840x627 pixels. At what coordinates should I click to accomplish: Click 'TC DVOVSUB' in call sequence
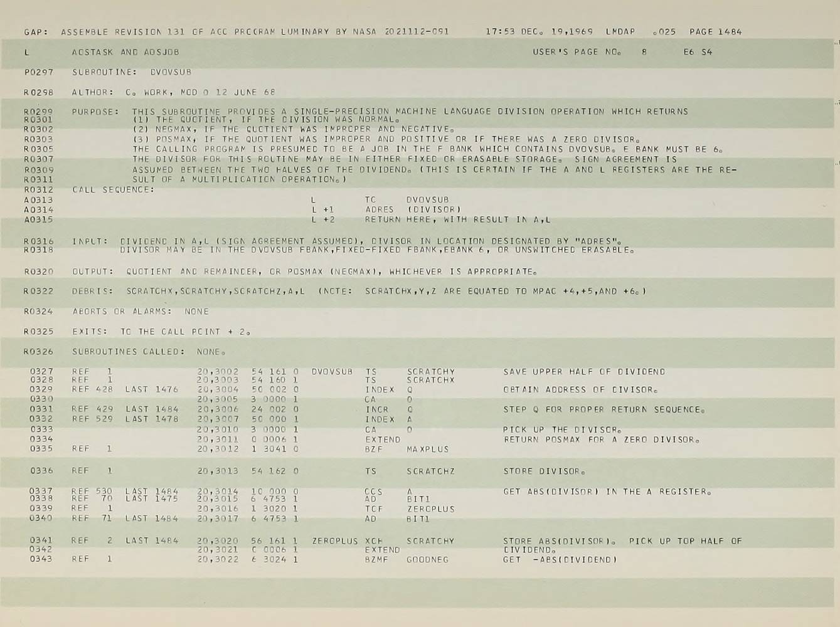[x=407, y=200]
